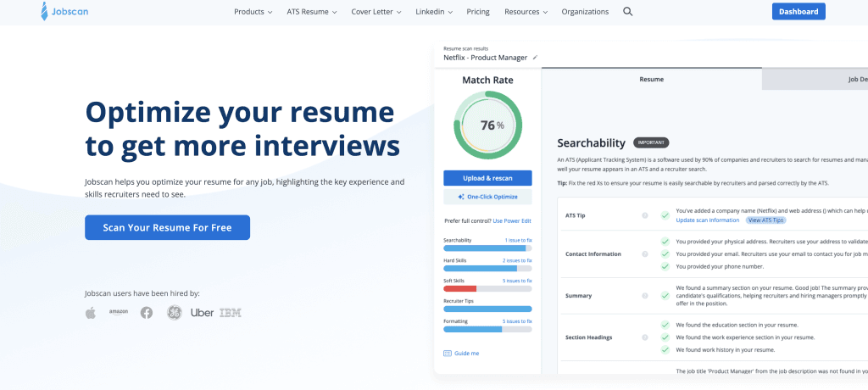Click Hard Skills 2 issues to fix link
The image size is (868, 390).
coord(517,260)
